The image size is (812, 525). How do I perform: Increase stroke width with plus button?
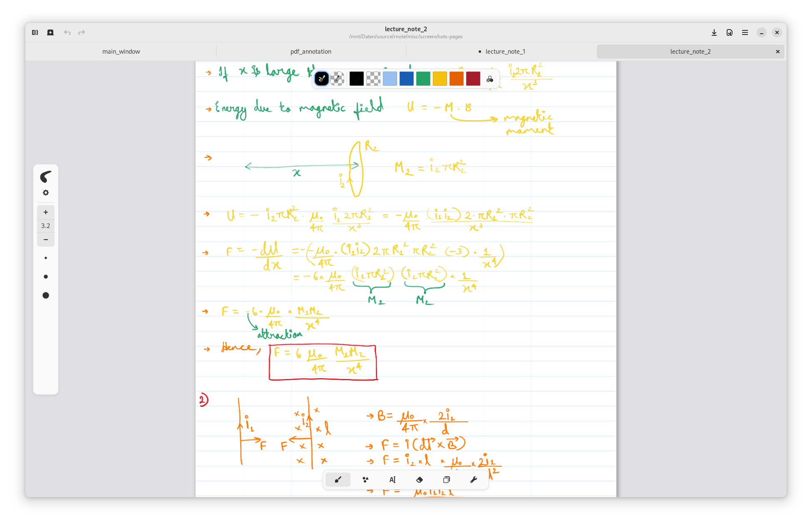tap(46, 212)
